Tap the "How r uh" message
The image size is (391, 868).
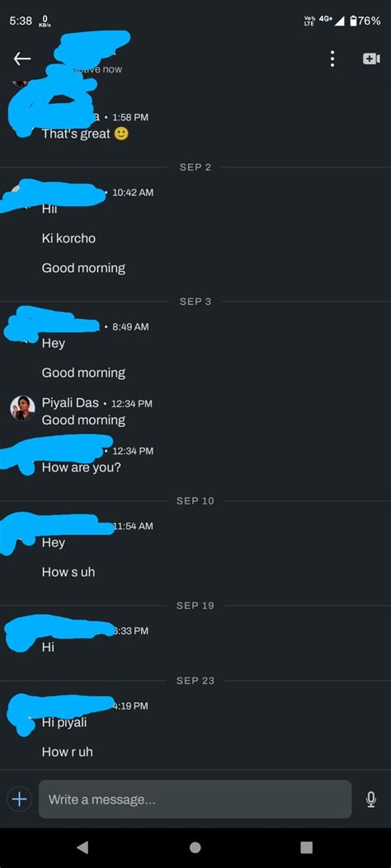click(x=67, y=753)
